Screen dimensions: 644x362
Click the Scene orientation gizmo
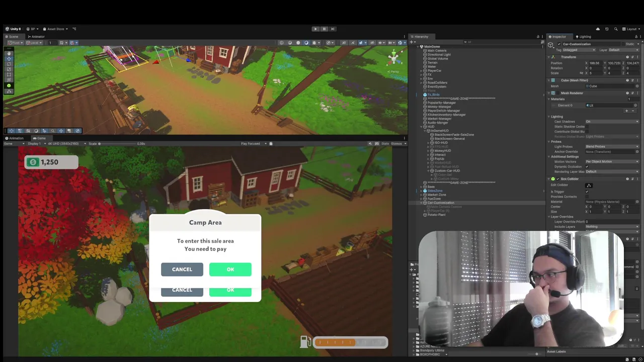click(x=393, y=59)
